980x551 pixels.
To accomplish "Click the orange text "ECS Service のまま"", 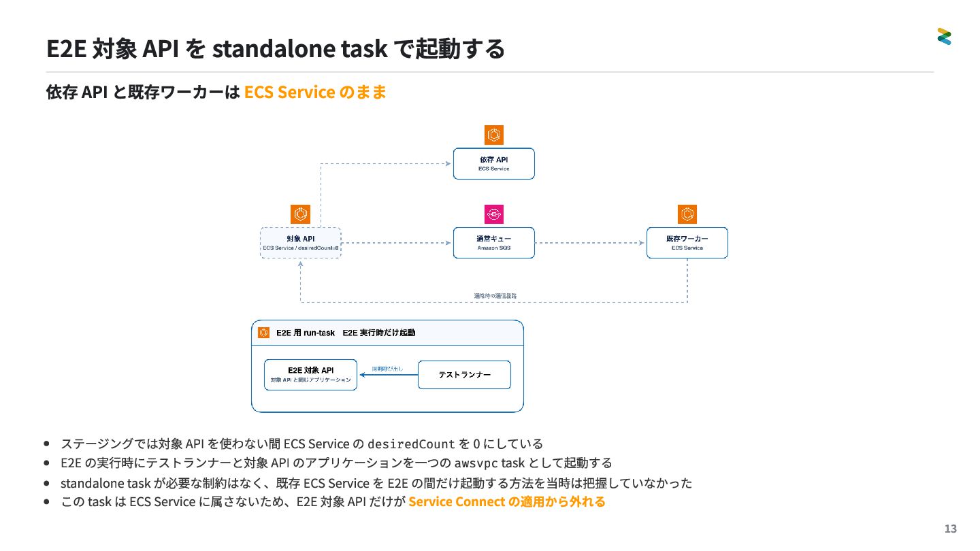I will pos(315,92).
